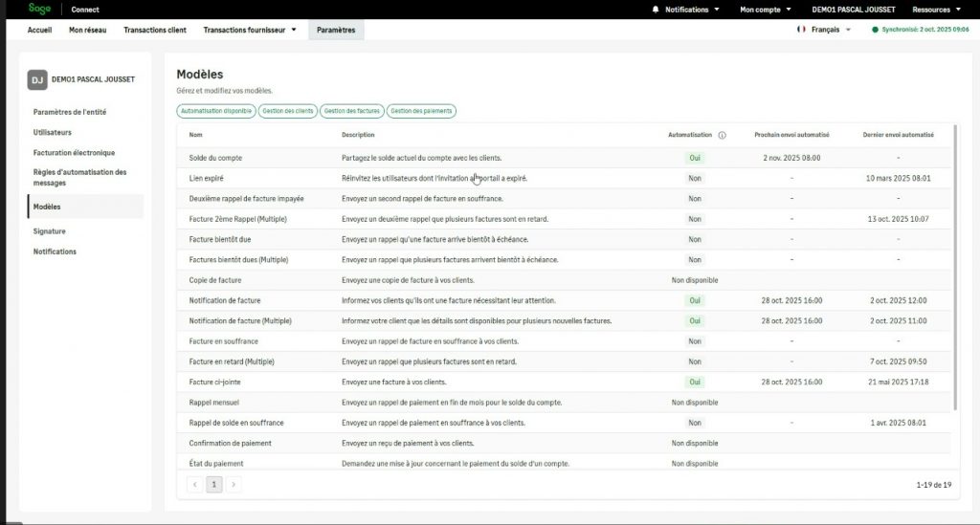The height and width of the screenshot is (525, 980).
Task: Click the green synchronisation status dot
Action: click(874, 30)
